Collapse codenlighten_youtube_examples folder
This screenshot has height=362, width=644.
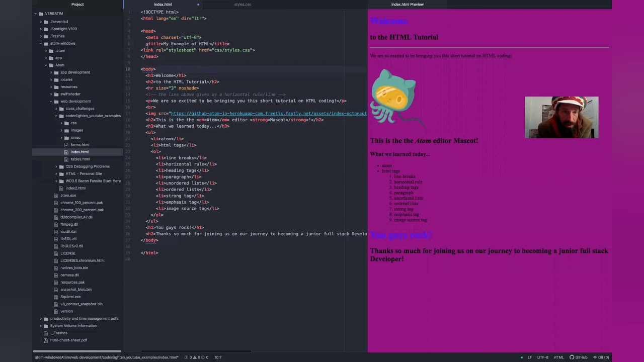(56, 116)
